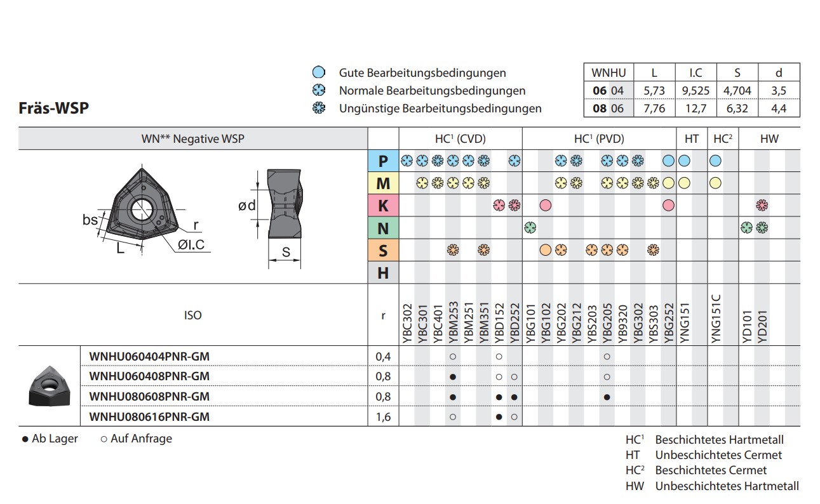Click the open circle for WNHU060404PNR-GM under YBG205
Image resolution: width=820 pixels, height=504 pixels.
[607, 357]
